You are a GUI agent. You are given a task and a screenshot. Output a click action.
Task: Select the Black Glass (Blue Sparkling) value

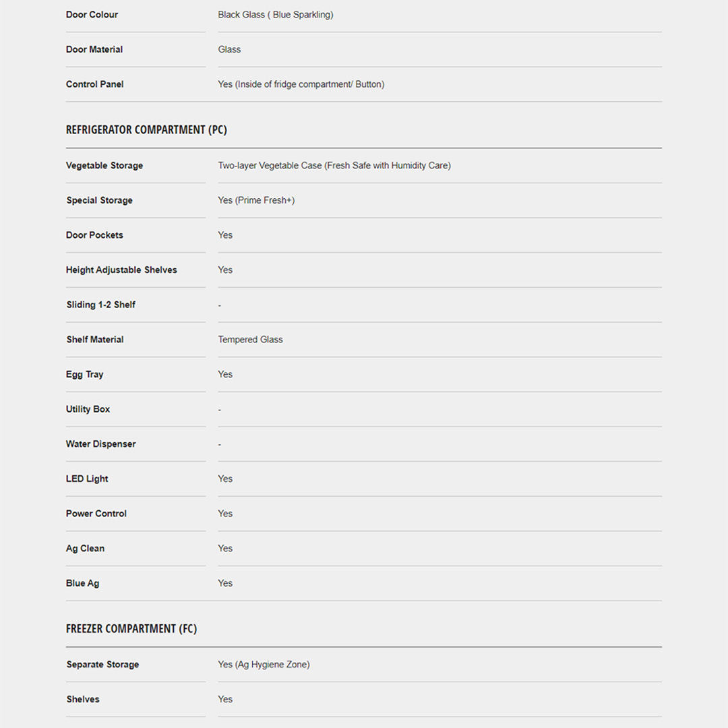[x=275, y=15]
